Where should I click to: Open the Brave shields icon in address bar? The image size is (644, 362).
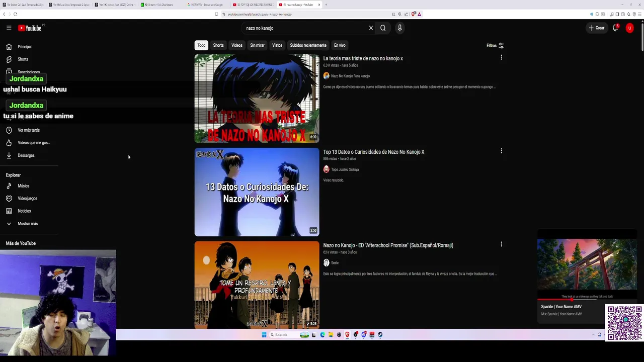point(413,14)
